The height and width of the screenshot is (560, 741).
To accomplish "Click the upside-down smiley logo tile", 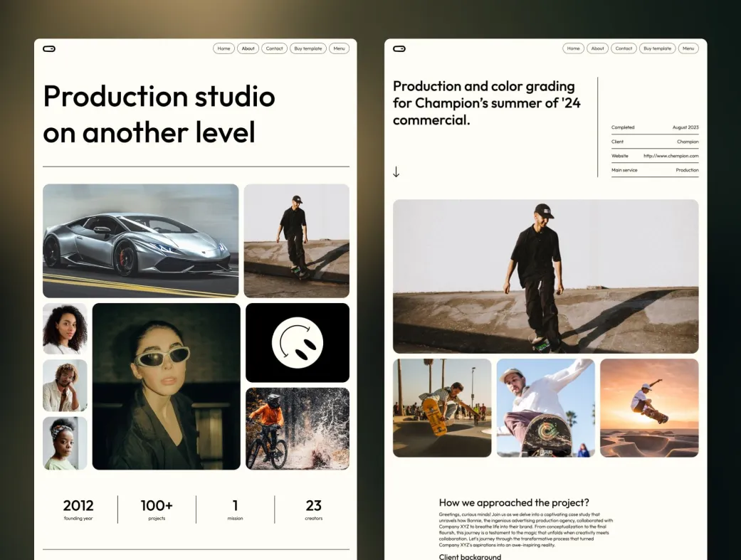I will (x=298, y=342).
